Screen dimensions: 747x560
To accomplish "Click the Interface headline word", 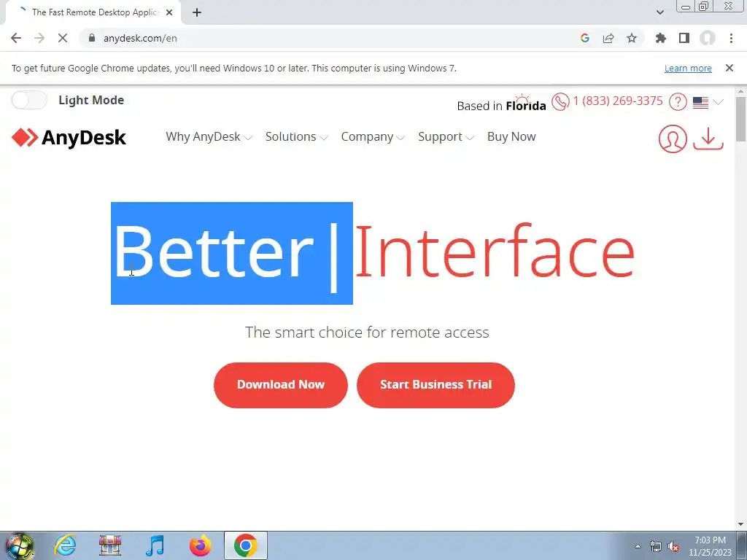I will click(495, 252).
